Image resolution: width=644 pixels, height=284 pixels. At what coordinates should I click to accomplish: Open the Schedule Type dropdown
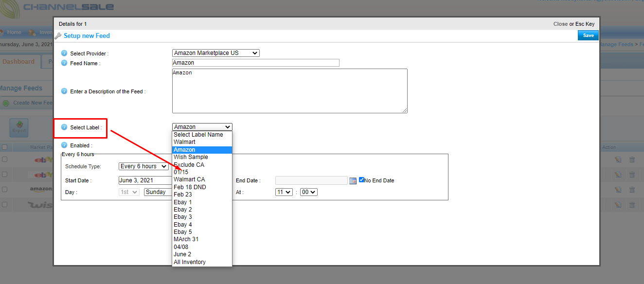coord(143,166)
